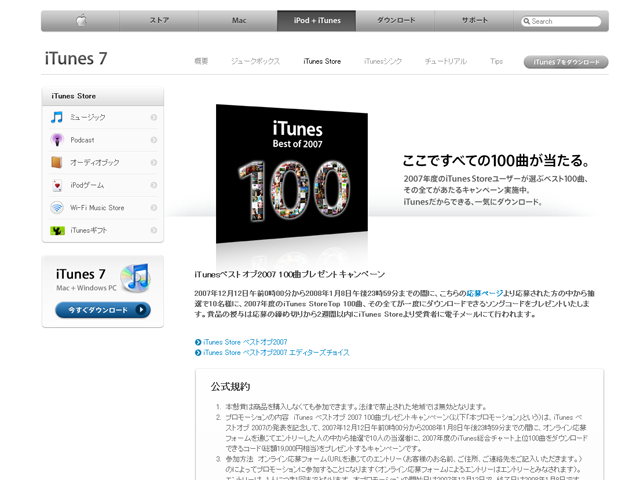Click the purple Podcast icon
The image size is (640, 480).
pos(57,140)
